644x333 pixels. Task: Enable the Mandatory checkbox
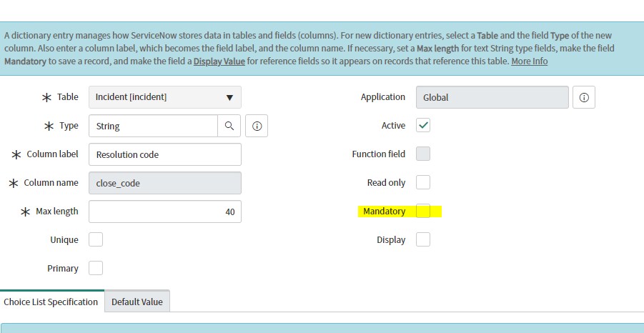[x=423, y=212]
